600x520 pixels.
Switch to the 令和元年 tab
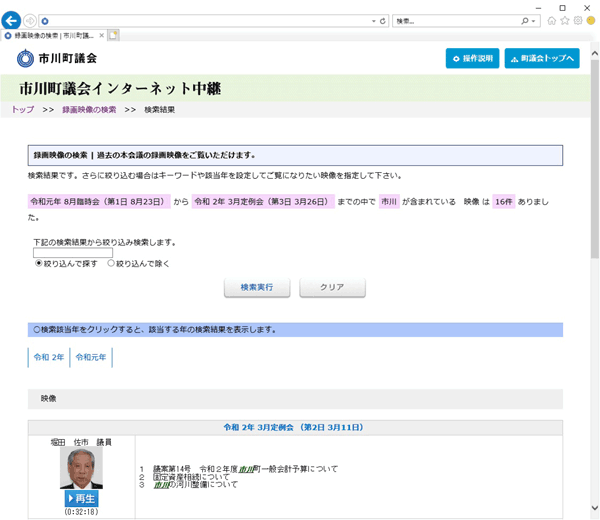pos(91,357)
